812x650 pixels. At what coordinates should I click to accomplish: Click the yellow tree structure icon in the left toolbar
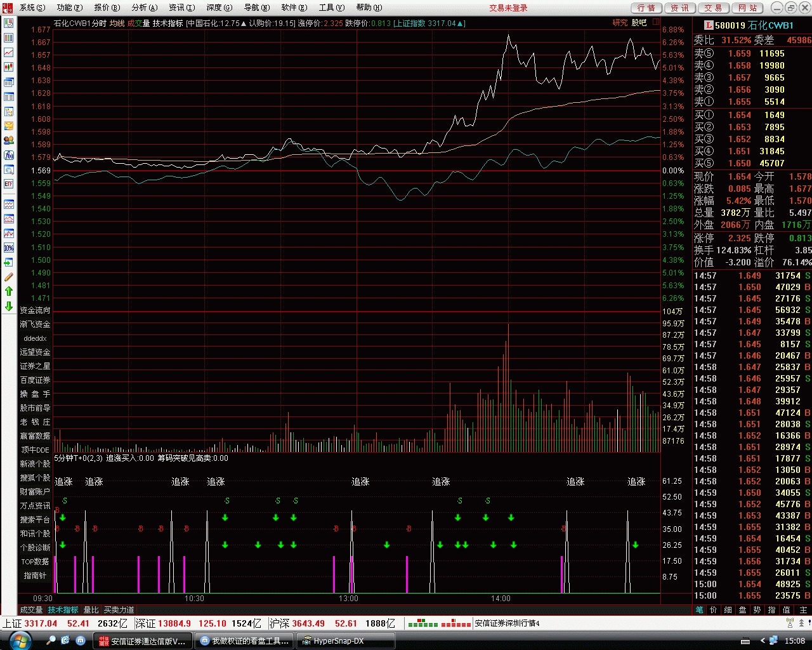[9, 112]
